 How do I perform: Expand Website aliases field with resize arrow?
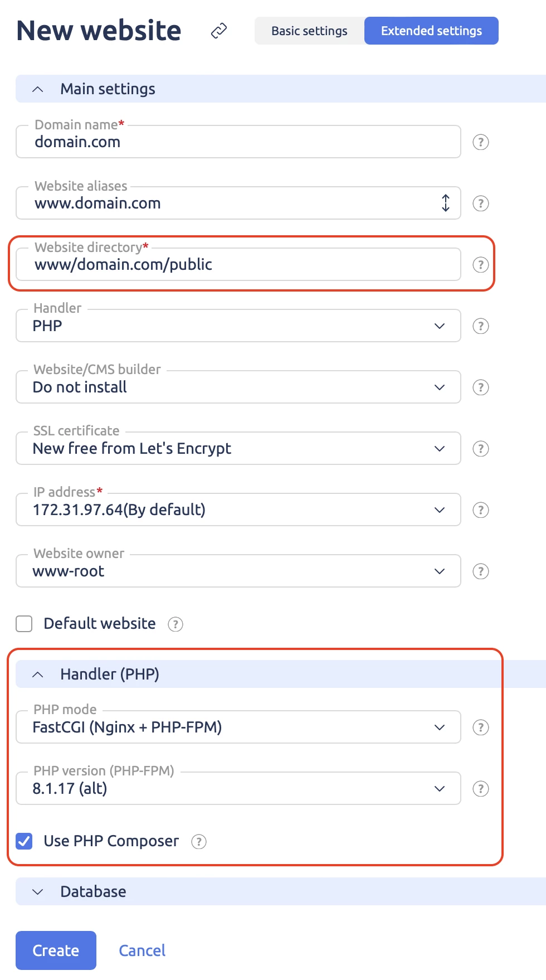pyautogui.click(x=446, y=203)
